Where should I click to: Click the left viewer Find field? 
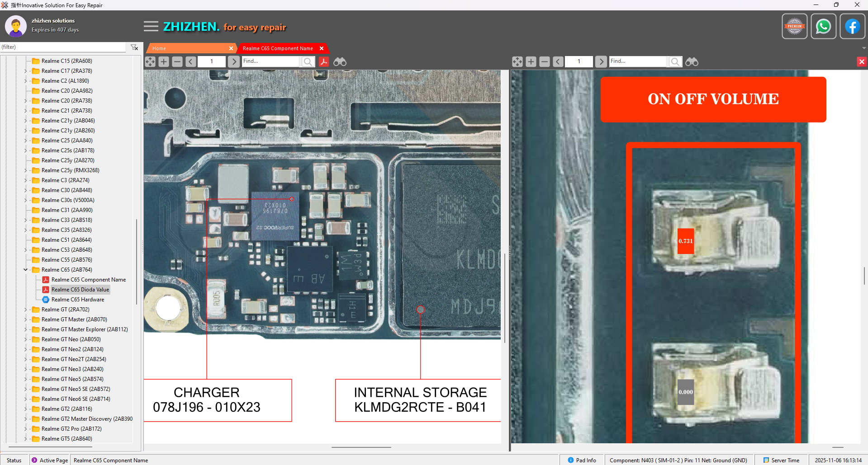270,61
